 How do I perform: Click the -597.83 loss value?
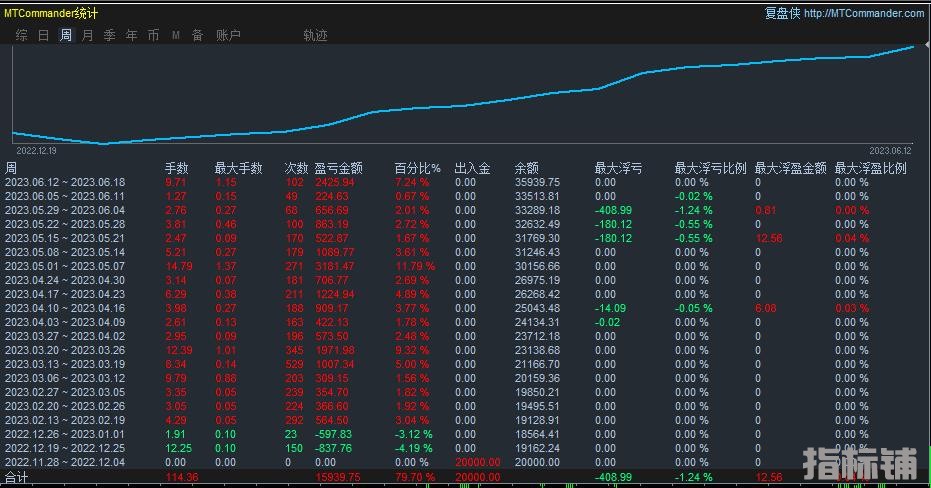point(333,434)
